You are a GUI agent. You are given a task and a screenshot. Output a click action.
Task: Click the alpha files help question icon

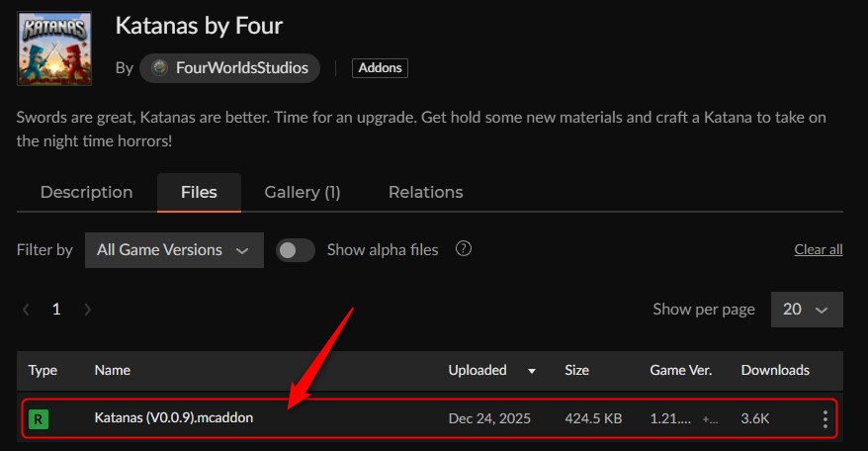[463, 249]
